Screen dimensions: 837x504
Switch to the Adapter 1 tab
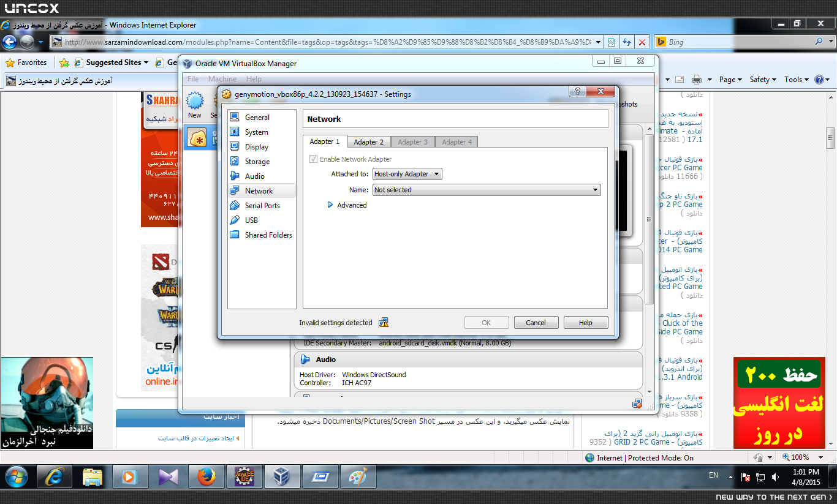coord(325,141)
